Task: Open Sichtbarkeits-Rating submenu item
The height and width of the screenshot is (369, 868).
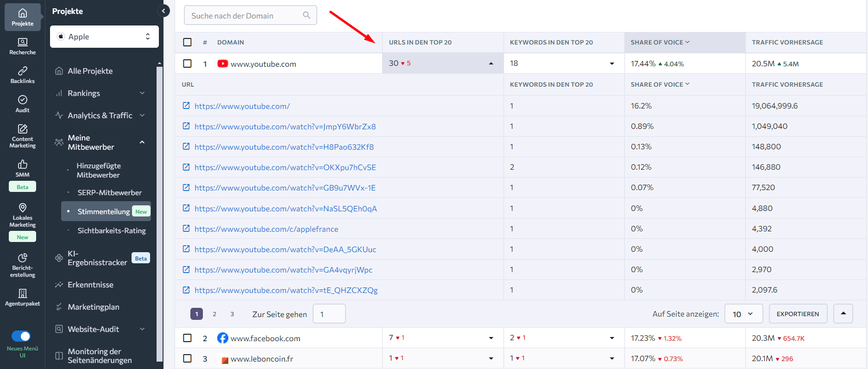Action: click(111, 230)
